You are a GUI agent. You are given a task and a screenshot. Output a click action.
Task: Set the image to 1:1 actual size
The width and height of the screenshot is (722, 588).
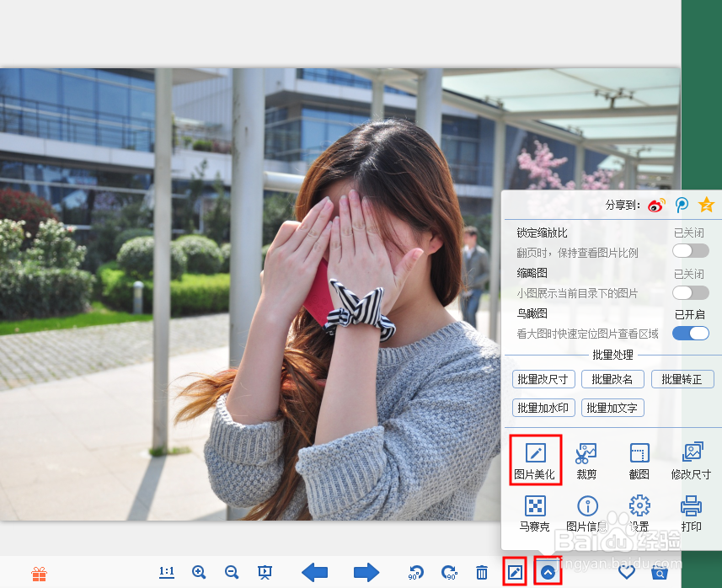click(166, 572)
